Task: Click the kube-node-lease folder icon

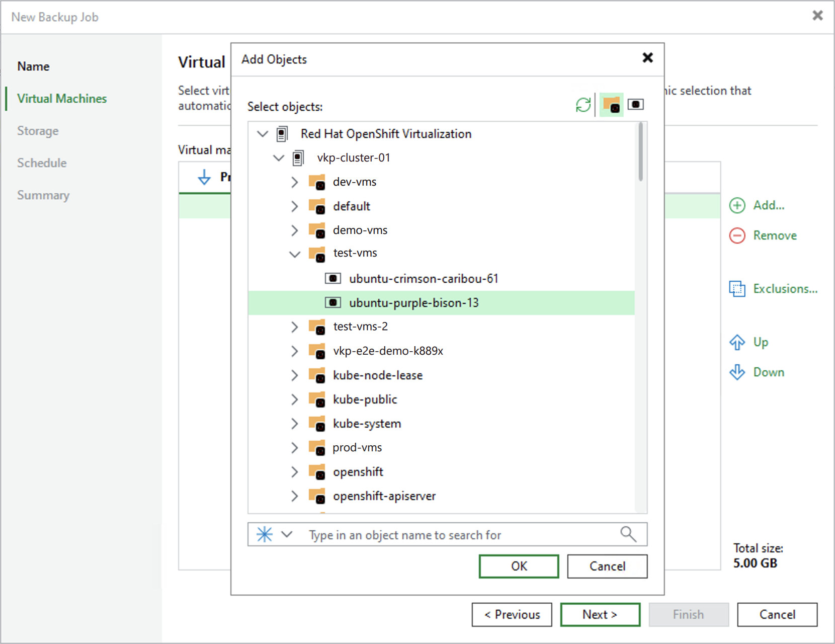Action: click(x=317, y=375)
